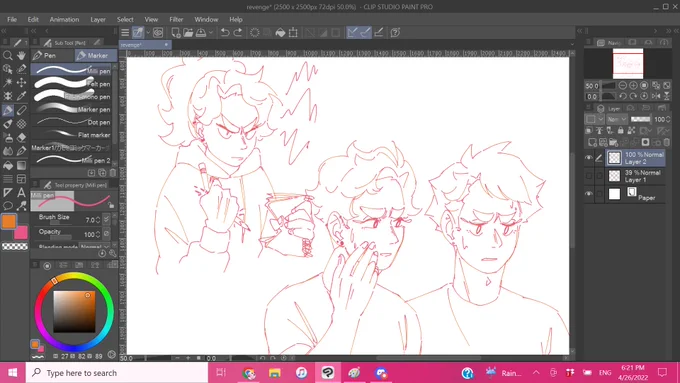Toggle Snap to special ruler
Screen dimensions: 680x383
tap(366, 33)
